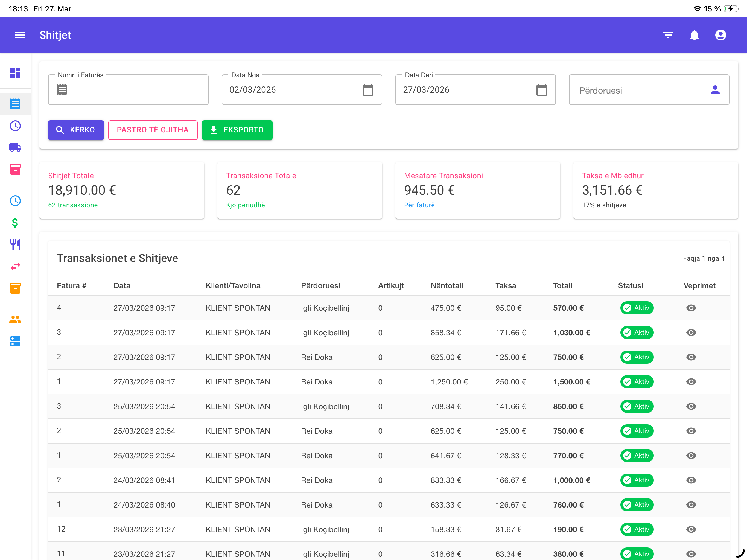View the 760.00 € invoice eye icon

tap(691, 505)
